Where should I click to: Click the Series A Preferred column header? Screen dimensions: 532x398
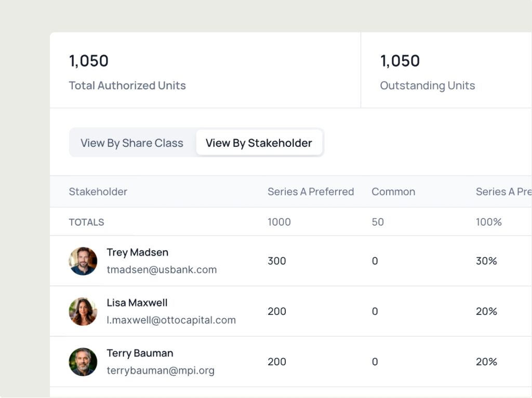click(311, 191)
